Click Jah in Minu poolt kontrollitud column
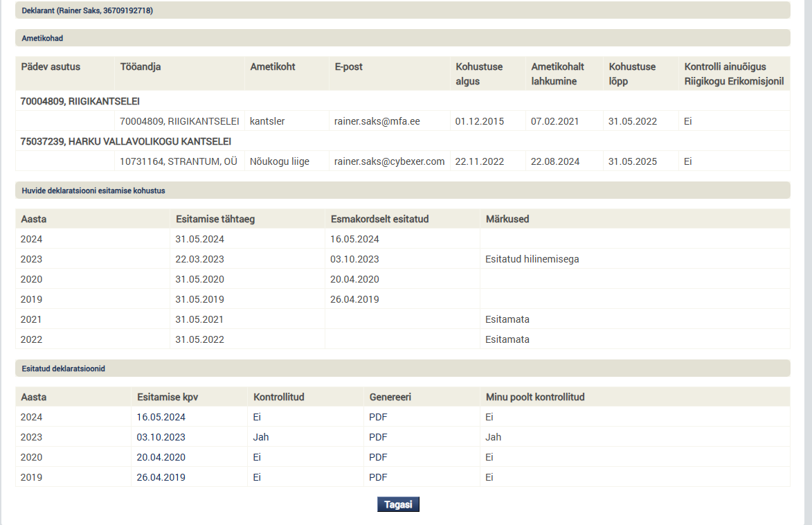The image size is (812, 525). pos(493,438)
